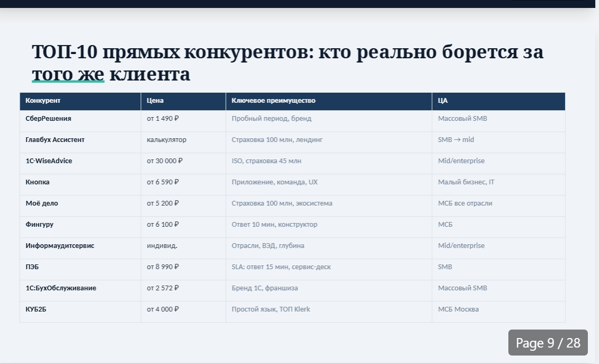Click Mid/enterprise in 1C-WiseAdvice row

[498, 164]
